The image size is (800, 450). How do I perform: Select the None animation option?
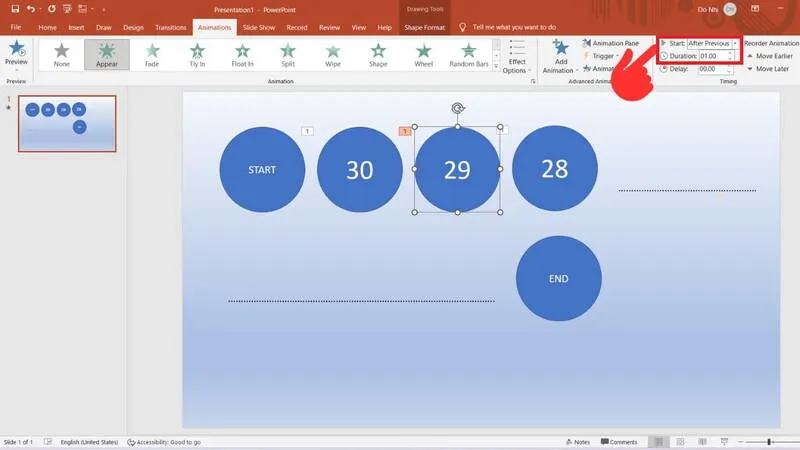pos(62,55)
